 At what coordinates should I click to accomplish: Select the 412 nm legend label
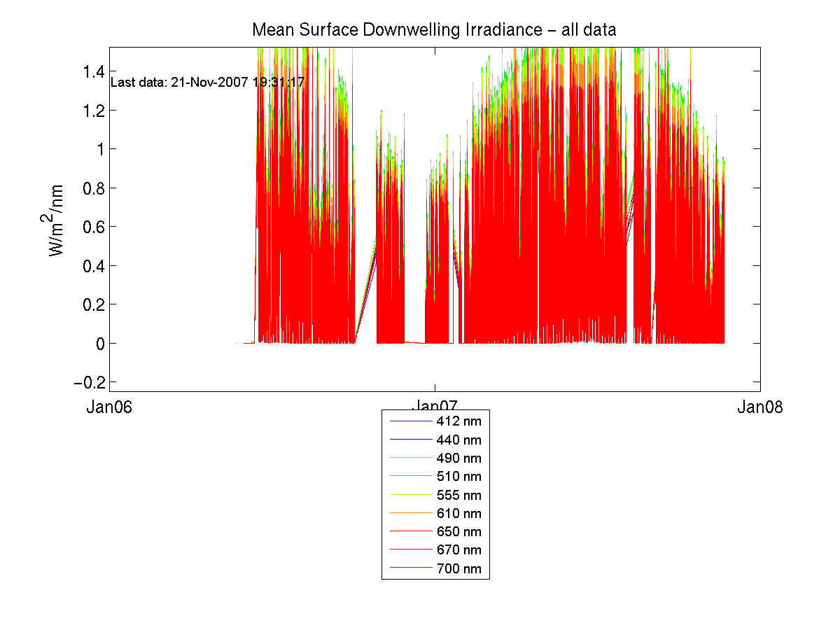point(458,421)
